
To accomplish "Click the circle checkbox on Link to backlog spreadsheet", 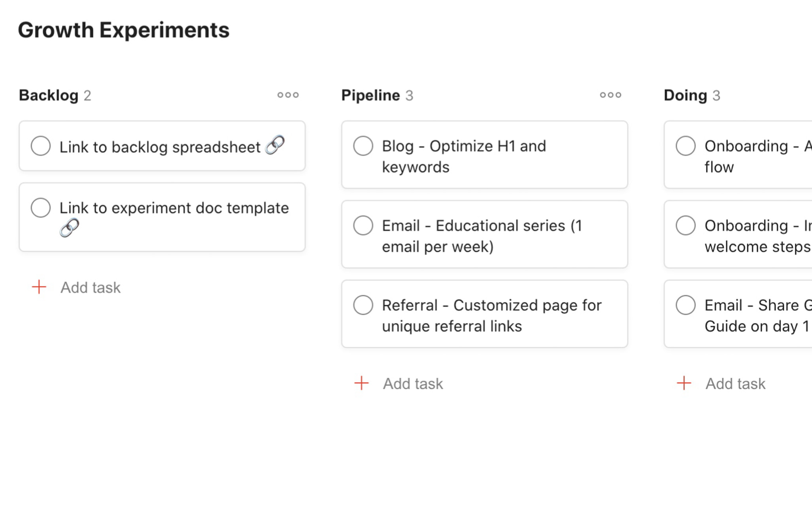I will point(40,146).
